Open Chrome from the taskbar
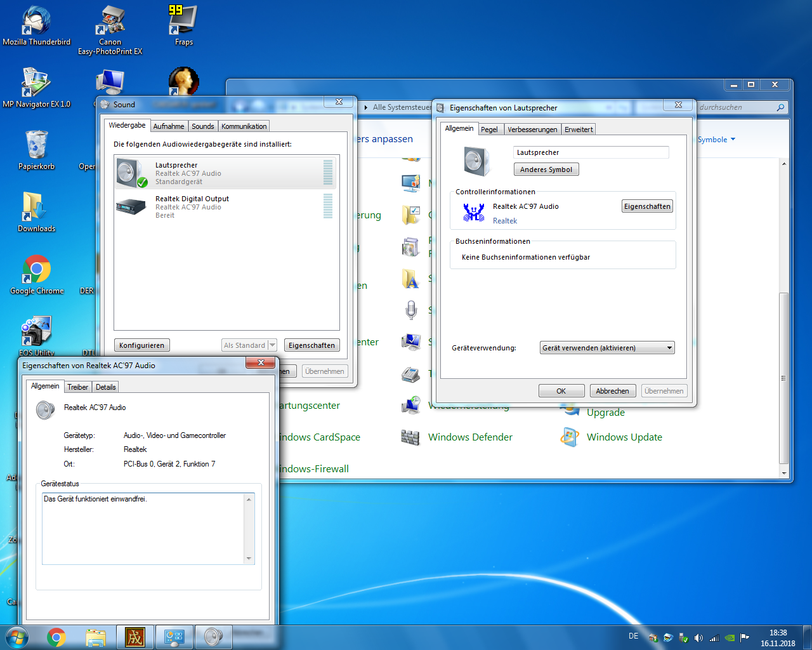The width and height of the screenshot is (812, 650). (56, 637)
